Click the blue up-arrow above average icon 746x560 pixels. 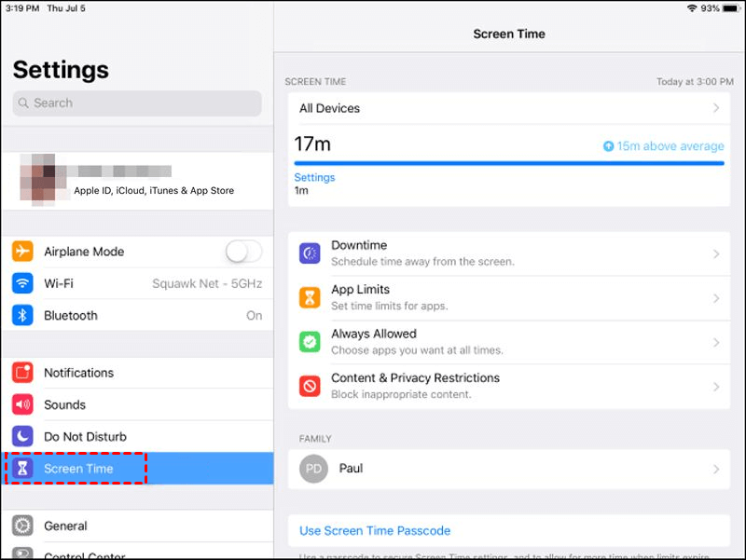coord(609,146)
